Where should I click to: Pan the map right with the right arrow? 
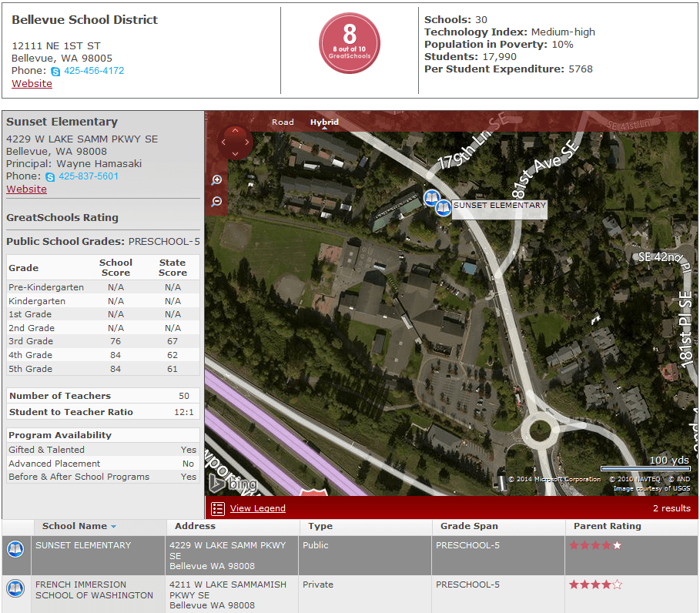[x=247, y=142]
